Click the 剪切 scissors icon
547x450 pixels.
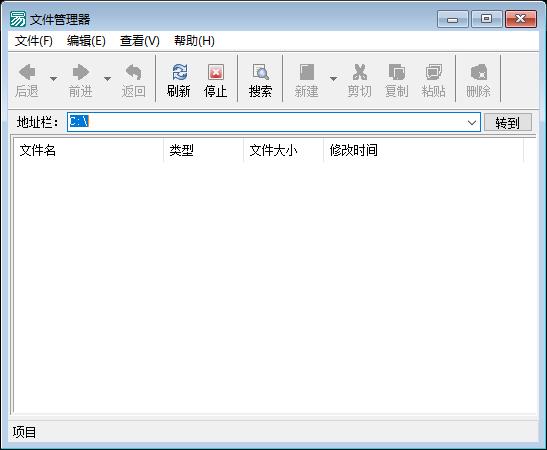[360, 72]
